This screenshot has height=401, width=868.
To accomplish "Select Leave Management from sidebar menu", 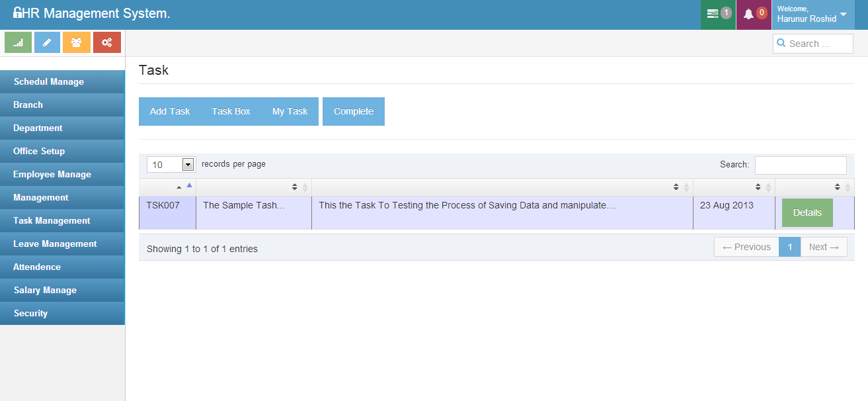I will (55, 244).
